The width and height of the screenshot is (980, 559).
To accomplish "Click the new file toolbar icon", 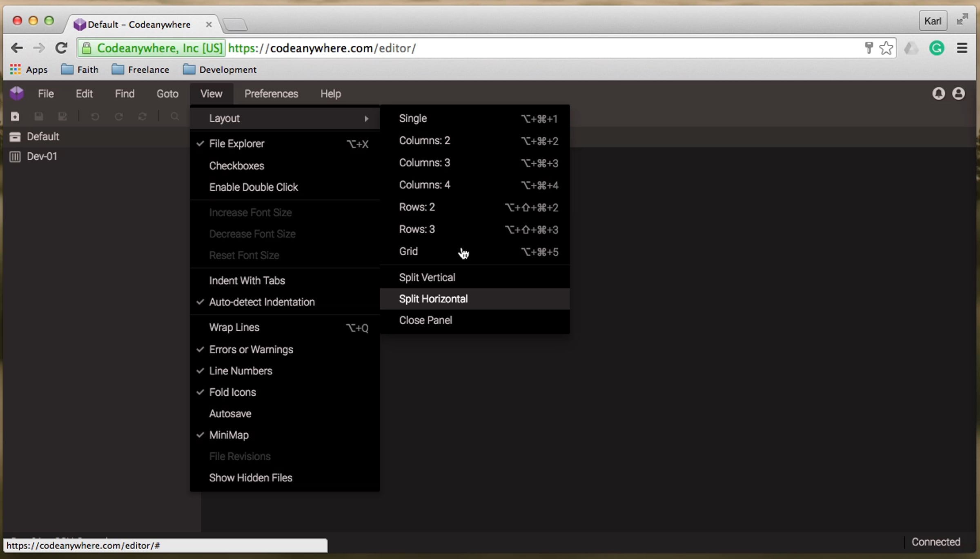I will tap(15, 117).
